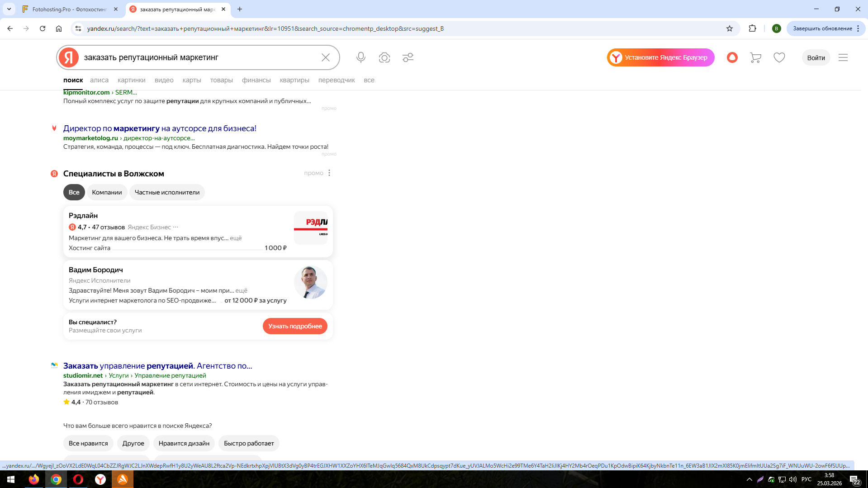The image size is (868, 488).
Task: Click Узнать подробнее button
Action: 295,326
